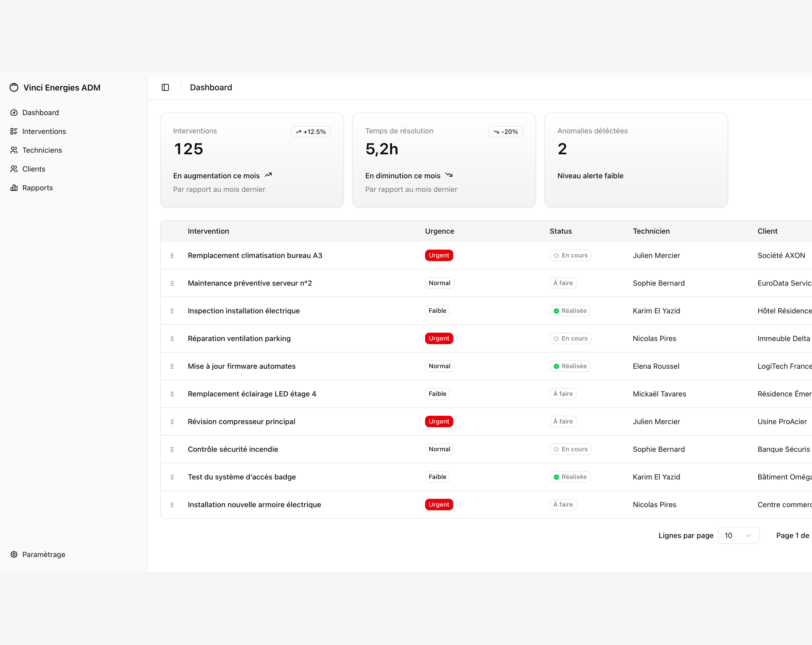Select Clients in the sidebar
This screenshot has width=812, height=645.
(34, 169)
